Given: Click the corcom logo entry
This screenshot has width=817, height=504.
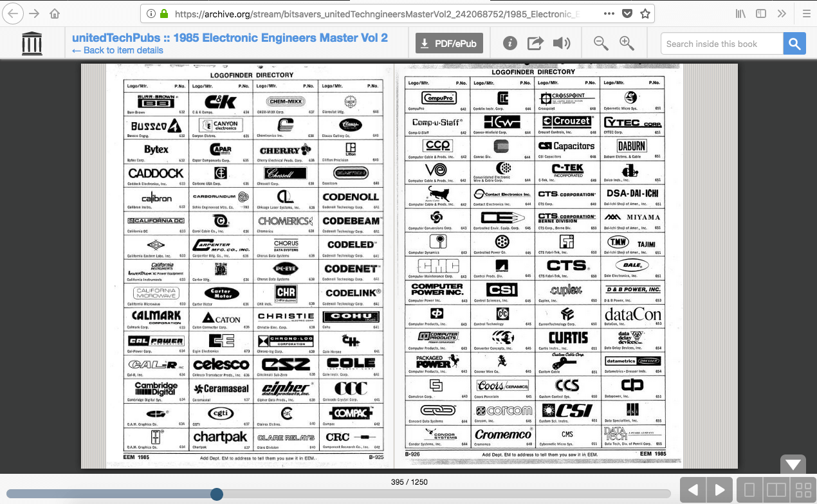Looking at the screenshot, I should click(502, 412).
